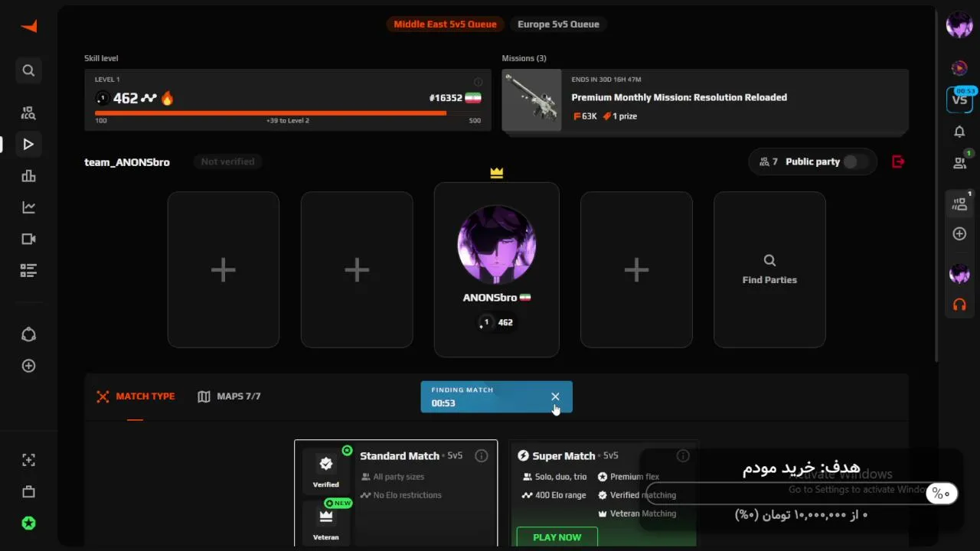Open the hexagon club icon in the sidebar
The width and height of the screenshot is (980, 551).
coord(28,334)
